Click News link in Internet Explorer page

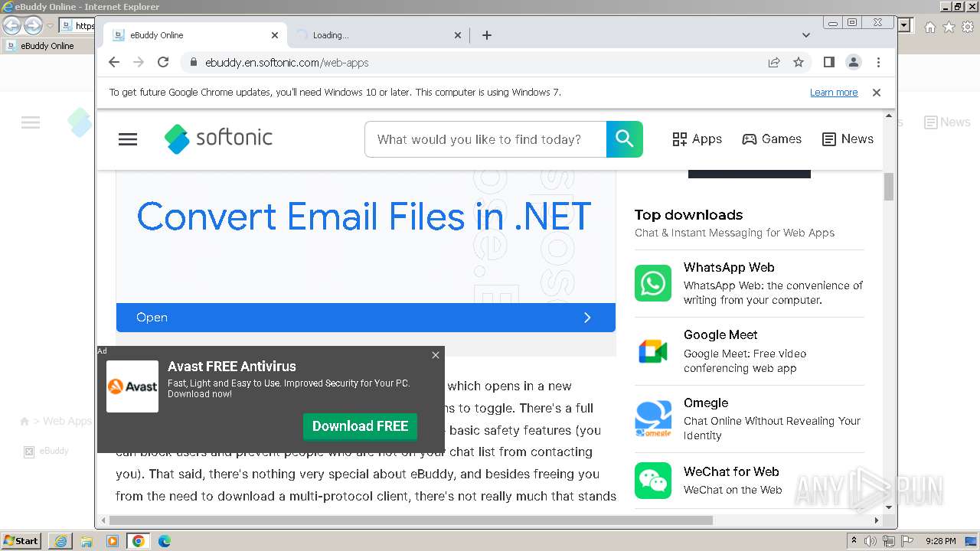coord(947,122)
